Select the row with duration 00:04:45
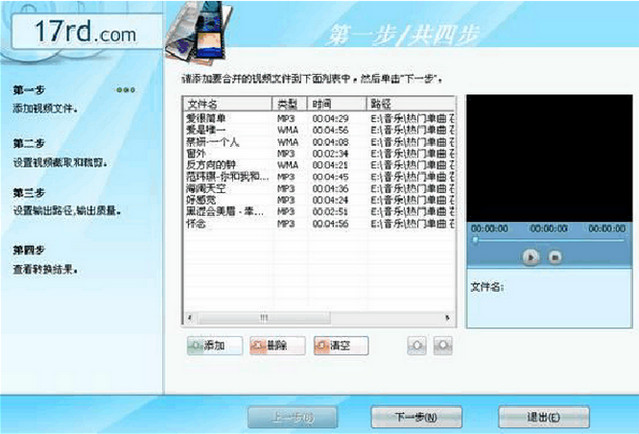The height and width of the screenshot is (434, 639). (319, 177)
